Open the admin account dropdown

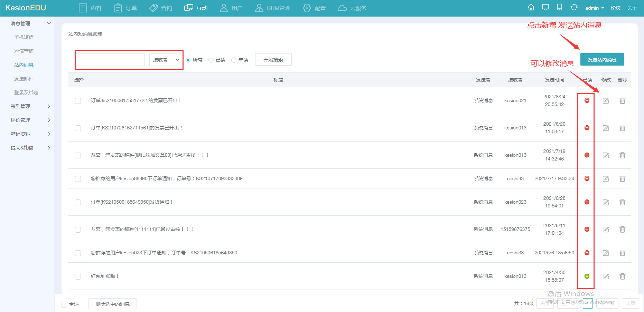click(x=594, y=8)
